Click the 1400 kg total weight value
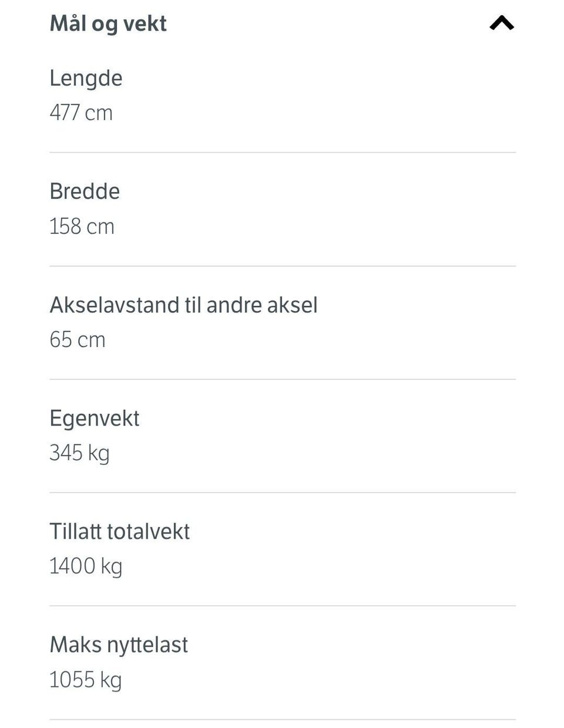The width and height of the screenshot is (564, 728). click(x=86, y=567)
